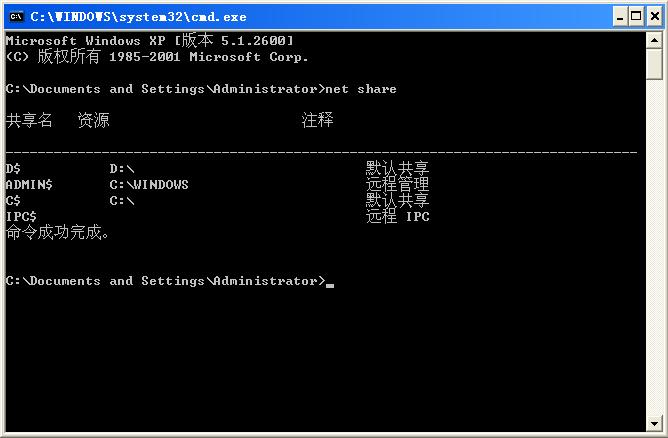Close the cmd.exe window

[x=655, y=17]
